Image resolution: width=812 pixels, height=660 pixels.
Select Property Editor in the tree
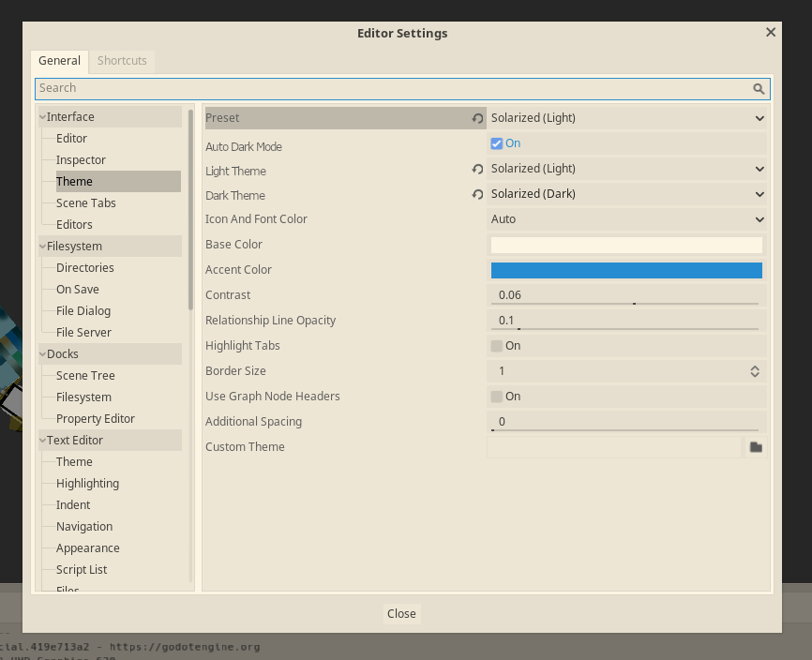click(x=96, y=419)
